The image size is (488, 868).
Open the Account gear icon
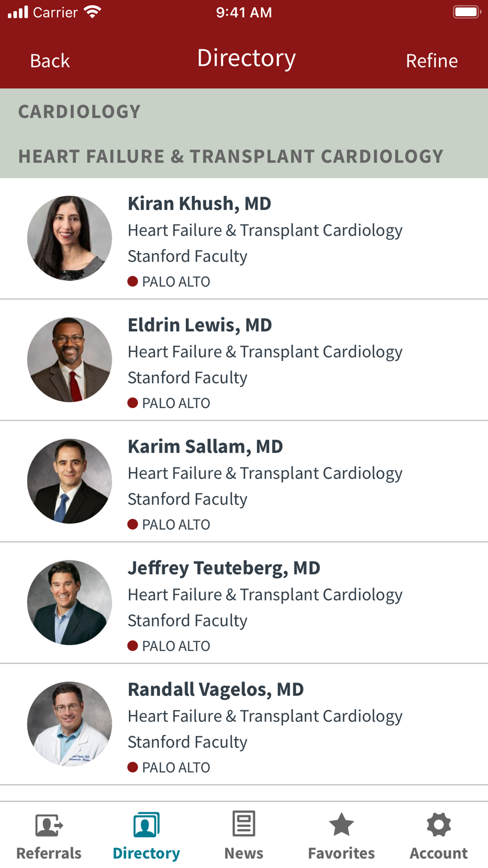click(439, 825)
